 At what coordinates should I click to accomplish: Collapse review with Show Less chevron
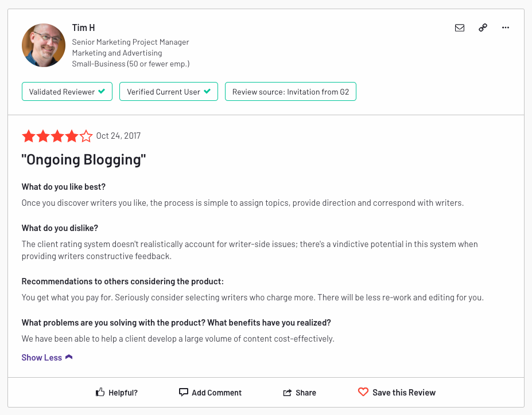(69, 357)
